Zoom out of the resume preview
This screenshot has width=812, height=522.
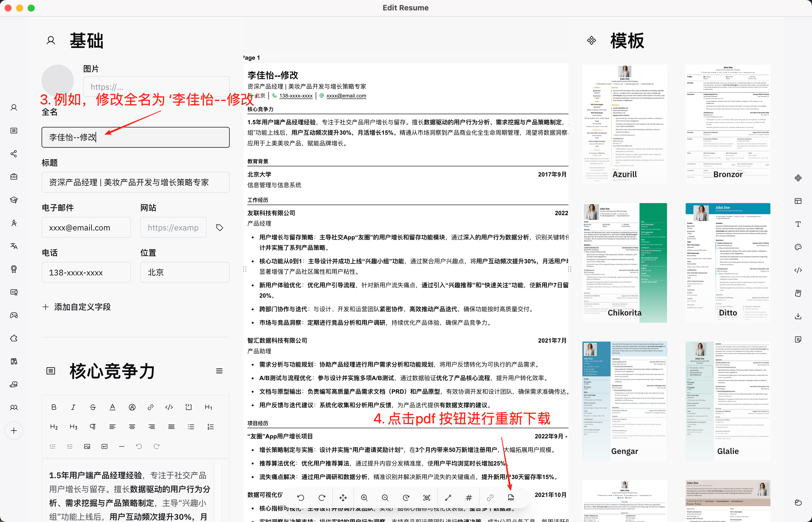coord(385,497)
